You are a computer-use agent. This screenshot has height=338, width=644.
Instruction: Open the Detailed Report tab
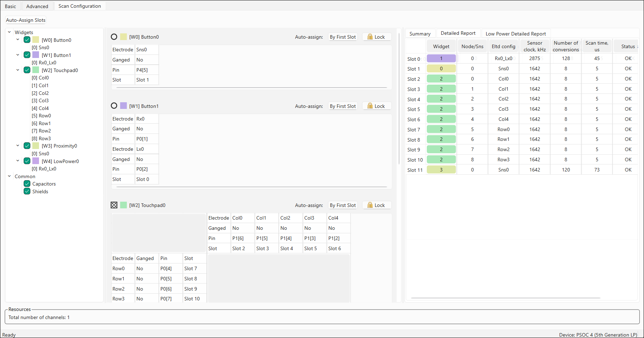click(458, 33)
